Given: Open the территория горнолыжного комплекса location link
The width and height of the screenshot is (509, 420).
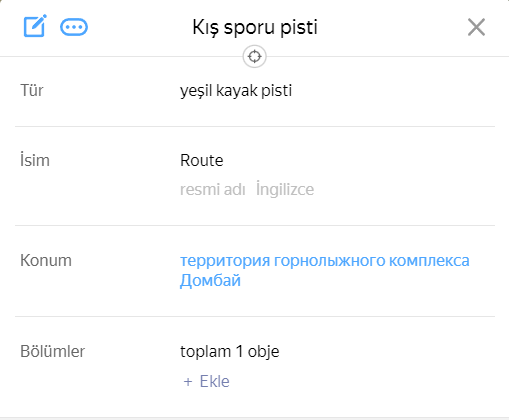Looking at the screenshot, I should pyautogui.click(x=325, y=261).
